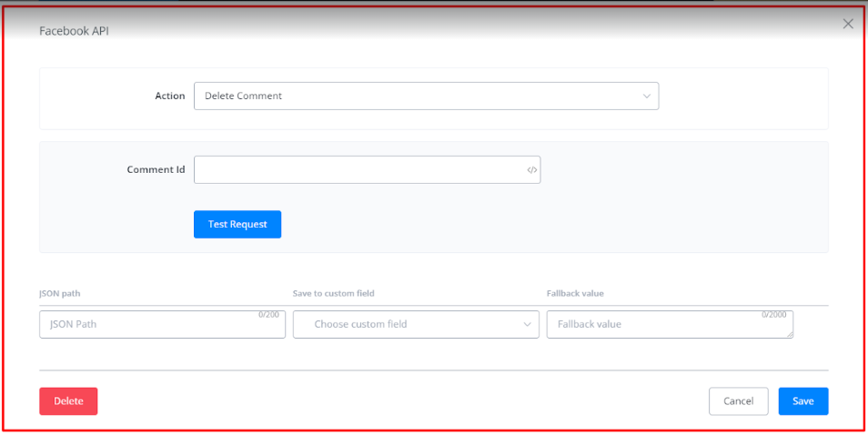Expand the Action dropdown chevron
This screenshot has width=868, height=436.
[x=647, y=96]
